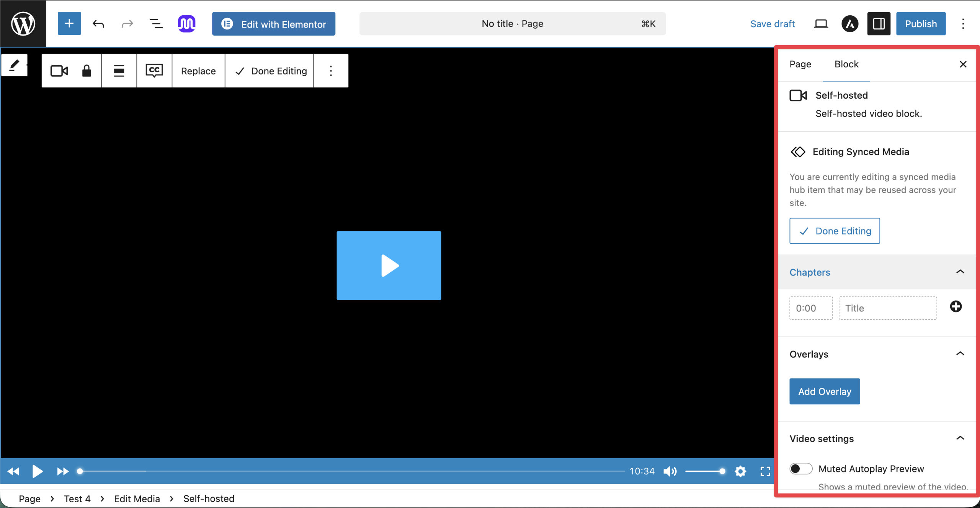Image resolution: width=980 pixels, height=508 pixels.
Task: Open the closed captions tool
Action: point(154,71)
